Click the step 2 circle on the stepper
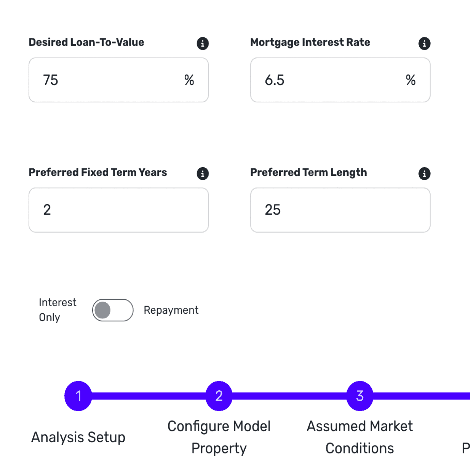Image resolution: width=476 pixels, height=476 pixels. coord(219,396)
